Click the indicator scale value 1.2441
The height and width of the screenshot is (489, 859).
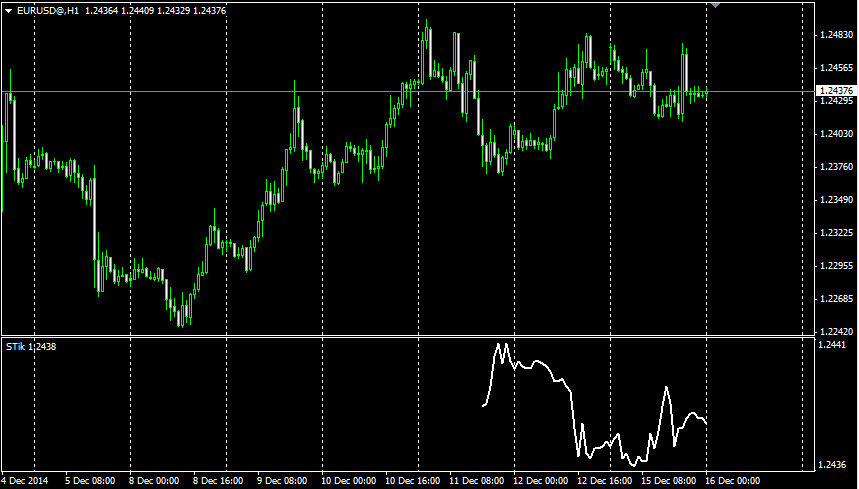pyautogui.click(x=833, y=344)
